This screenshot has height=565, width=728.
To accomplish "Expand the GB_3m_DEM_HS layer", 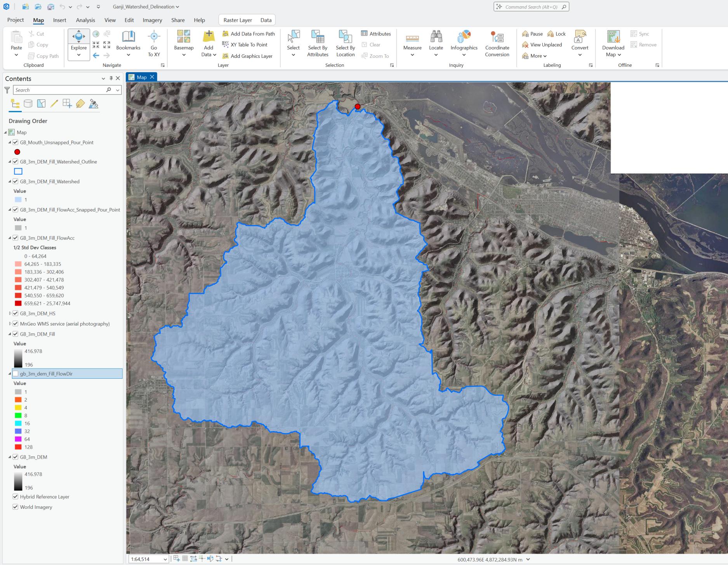I will pos(10,313).
